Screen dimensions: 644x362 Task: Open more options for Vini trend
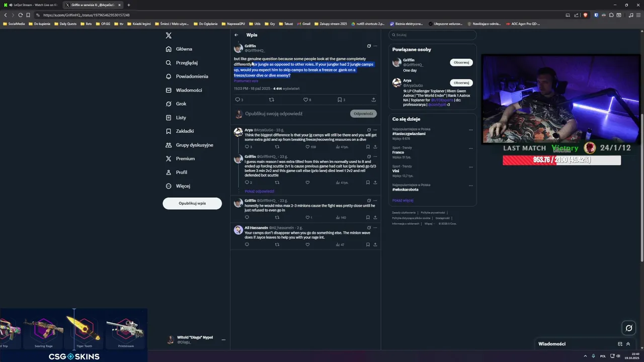click(x=471, y=166)
